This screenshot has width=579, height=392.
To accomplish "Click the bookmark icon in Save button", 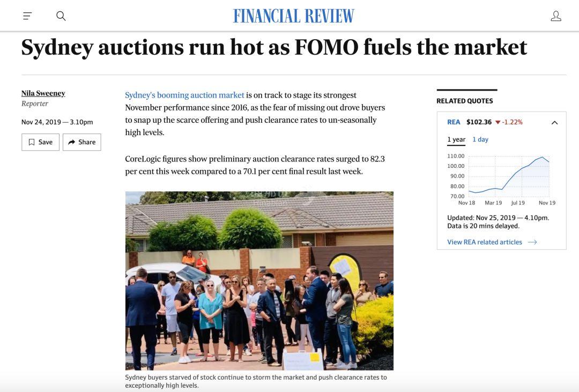I will [32, 142].
